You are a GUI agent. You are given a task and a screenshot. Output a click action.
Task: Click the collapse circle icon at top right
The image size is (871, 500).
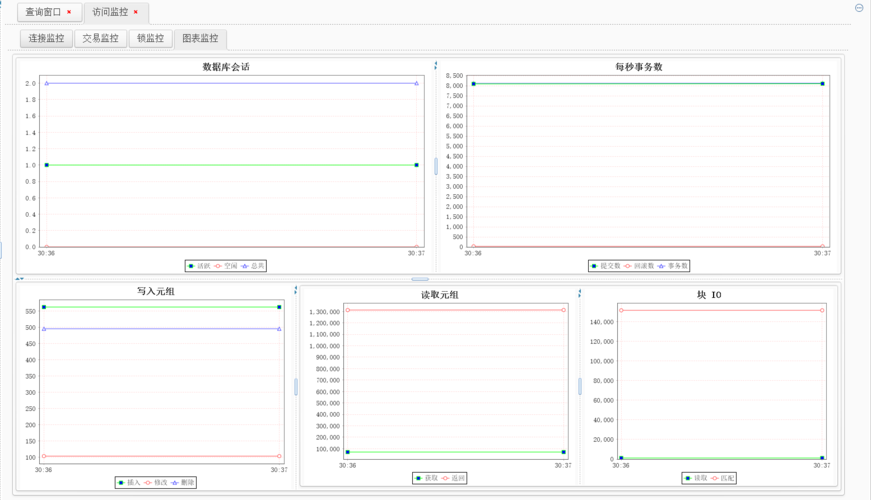[x=859, y=8]
